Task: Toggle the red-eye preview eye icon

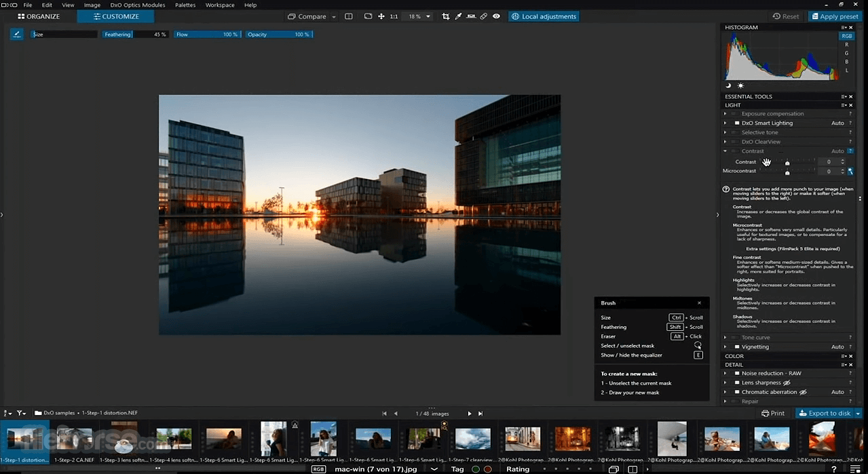Action: (x=496, y=16)
